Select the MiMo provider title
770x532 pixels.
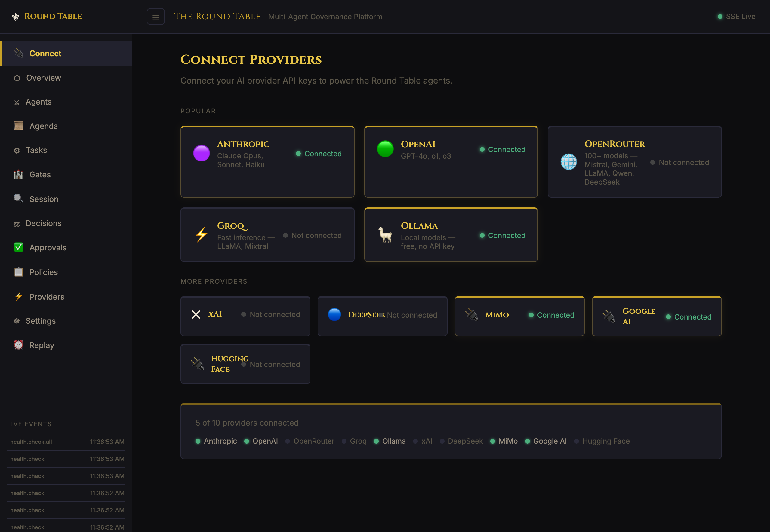pos(497,315)
